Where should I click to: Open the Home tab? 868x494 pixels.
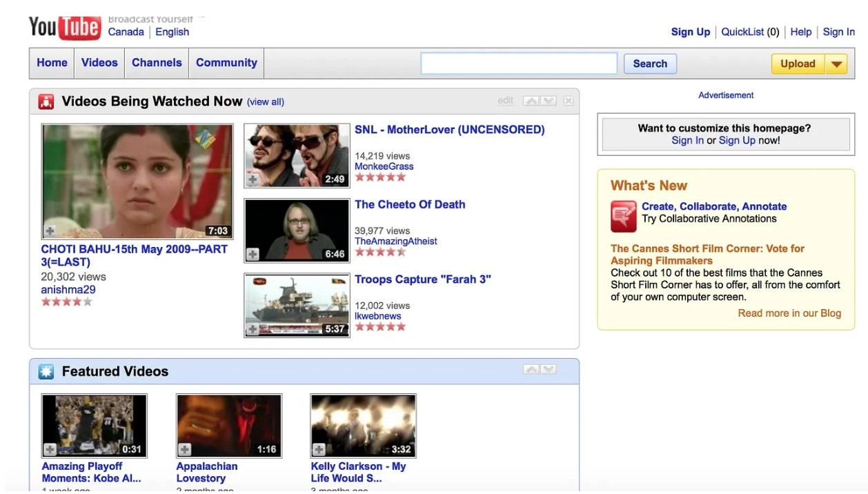pyautogui.click(x=52, y=63)
